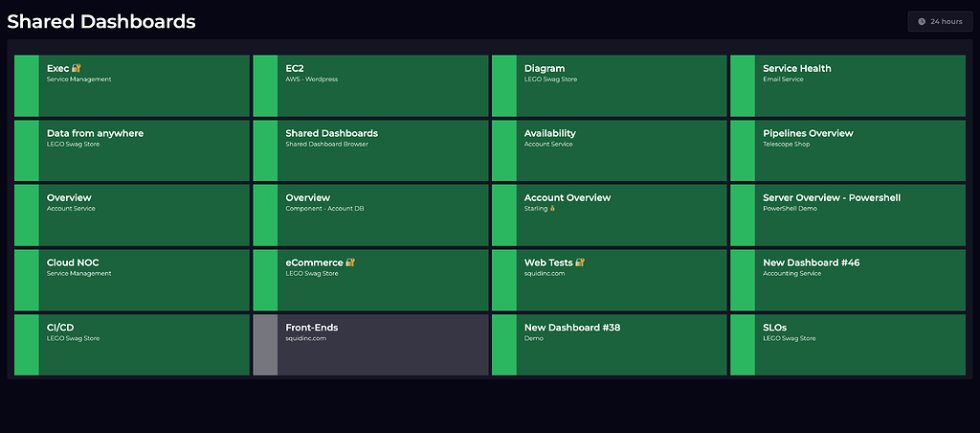Open the Account Overview dashboard

(x=610, y=216)
